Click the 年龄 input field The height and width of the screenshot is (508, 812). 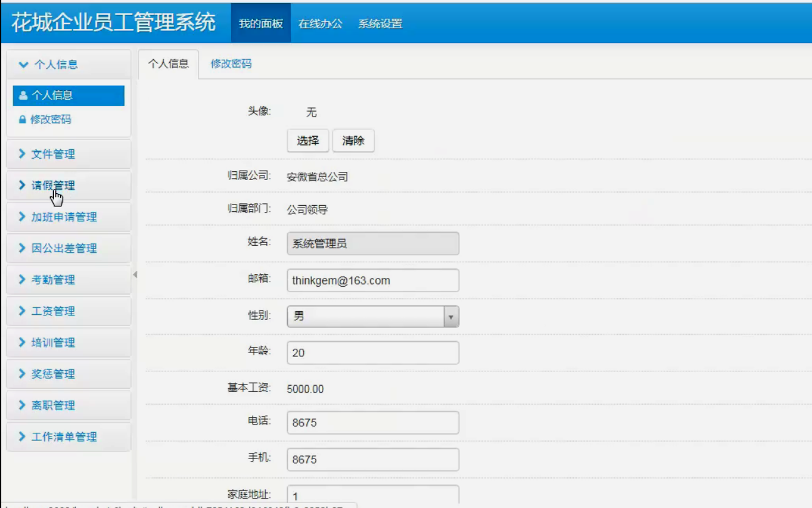coord(373,352)
